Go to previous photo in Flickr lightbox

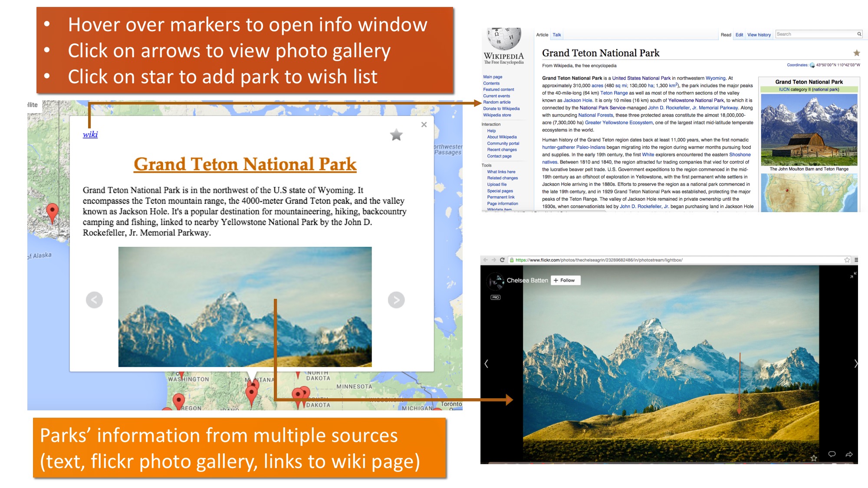pos(487,364)
